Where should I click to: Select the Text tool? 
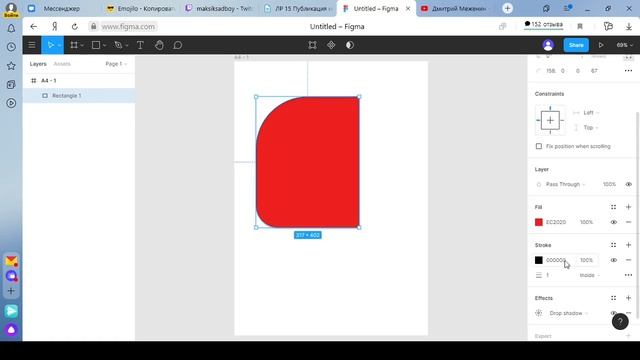[140, 45]
